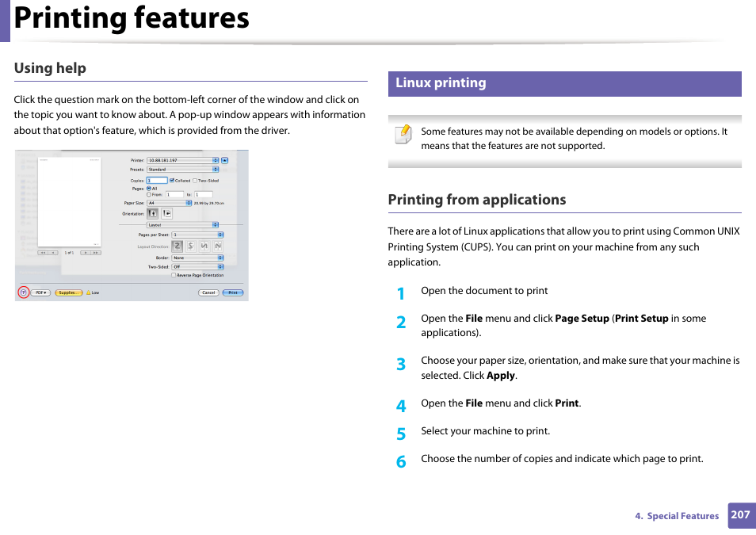Enable Reverse Page Orientation checkbox
Viewport: 756px width, 535px height.
tap(174, 275)
